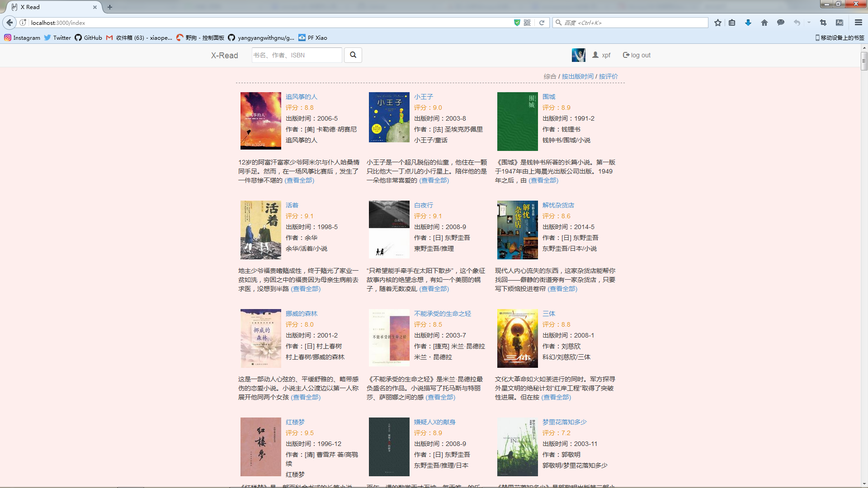Click 查看全部 under 挪威的森林 description
Viewport: 868px width, 488px height.
tap(306, 397)
